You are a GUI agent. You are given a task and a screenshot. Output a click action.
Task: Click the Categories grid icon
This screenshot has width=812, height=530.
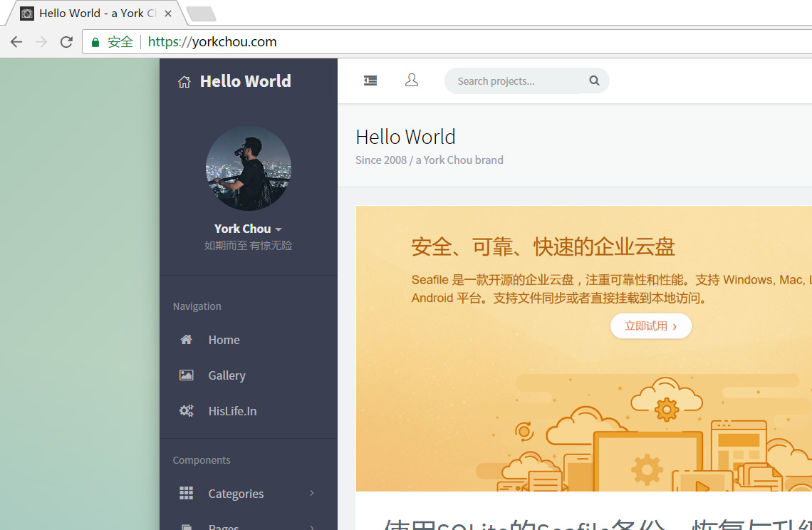[x=187, y=493]
